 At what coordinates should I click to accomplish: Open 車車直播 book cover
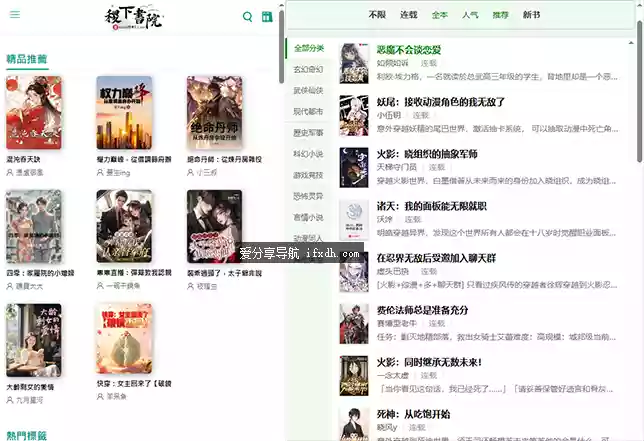[x=124, y=226]
